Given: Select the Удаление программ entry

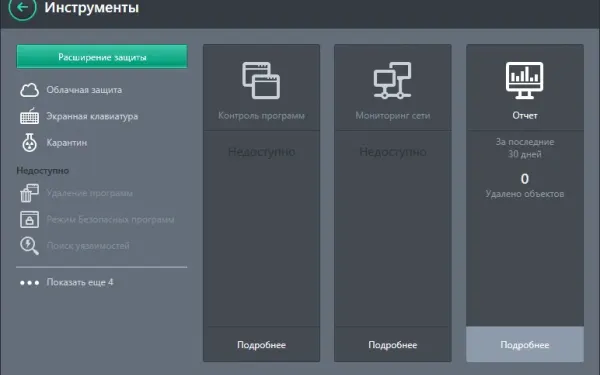Looking at the screenshot, I should coord(90,193).
